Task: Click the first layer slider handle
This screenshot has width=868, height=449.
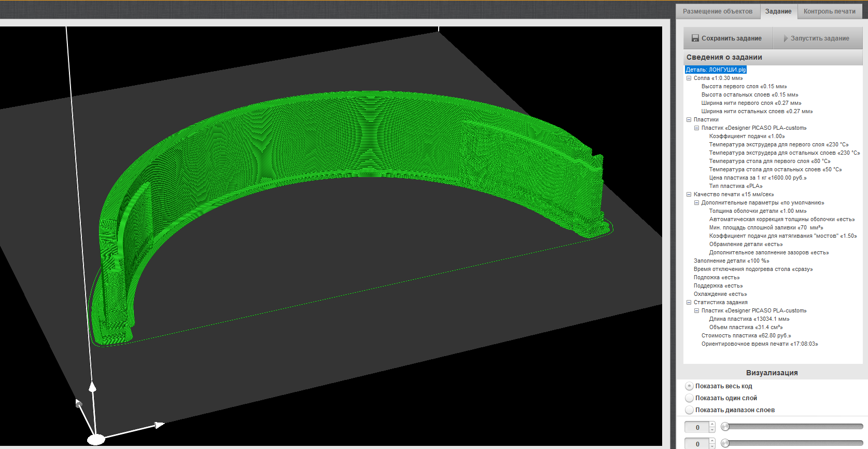Action: pos(725,427)
